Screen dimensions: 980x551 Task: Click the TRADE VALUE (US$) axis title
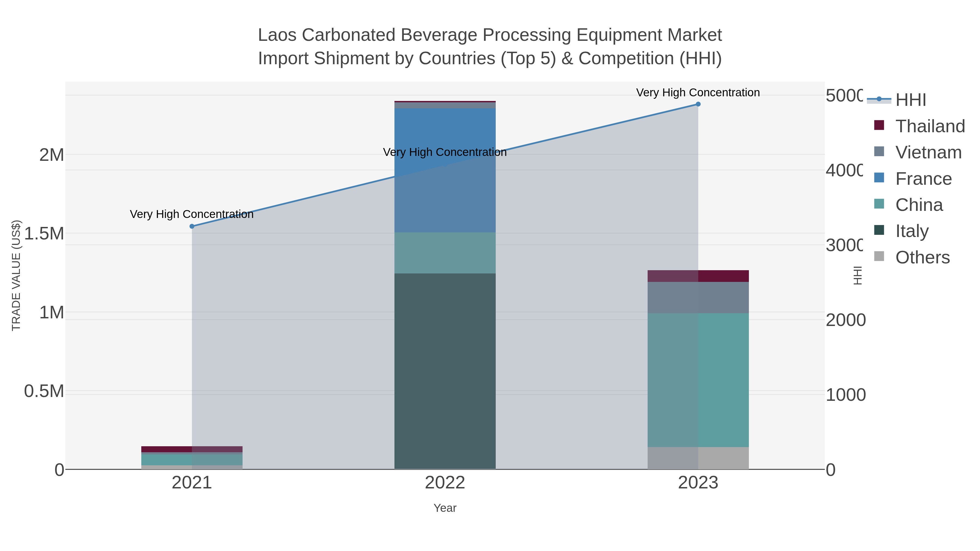16,275
